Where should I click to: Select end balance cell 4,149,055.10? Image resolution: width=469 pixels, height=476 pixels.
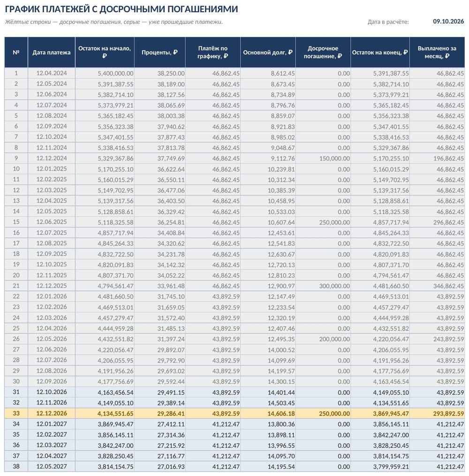pyautogui.click(x=380, y=392)
